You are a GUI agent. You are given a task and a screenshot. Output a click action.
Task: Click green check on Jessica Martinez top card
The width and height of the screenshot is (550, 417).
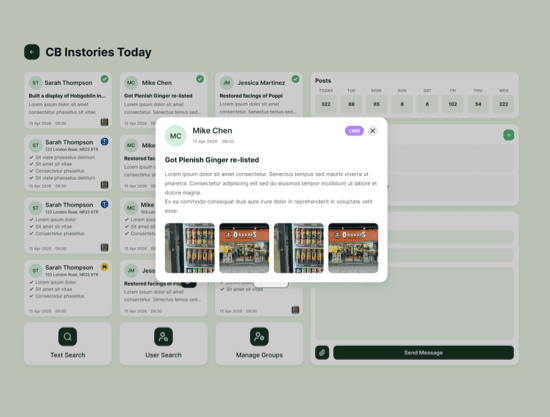pyautogui.click(x=295, y=79)
